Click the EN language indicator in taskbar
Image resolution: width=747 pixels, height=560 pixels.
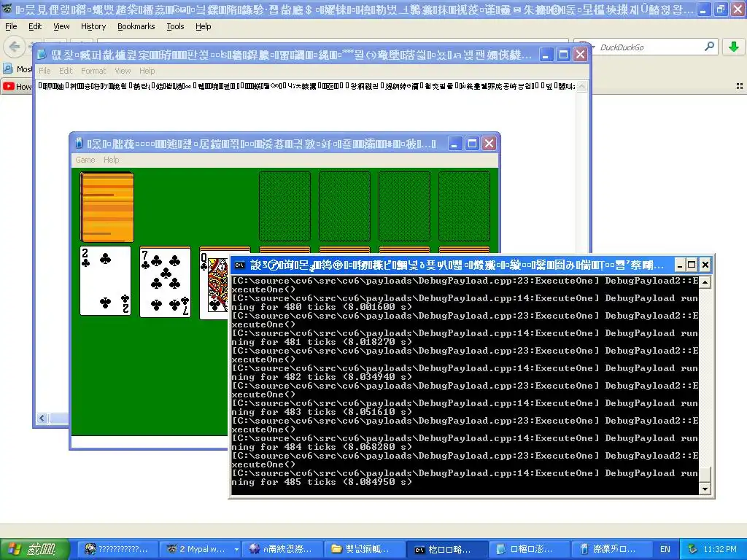tap(665, 549)
